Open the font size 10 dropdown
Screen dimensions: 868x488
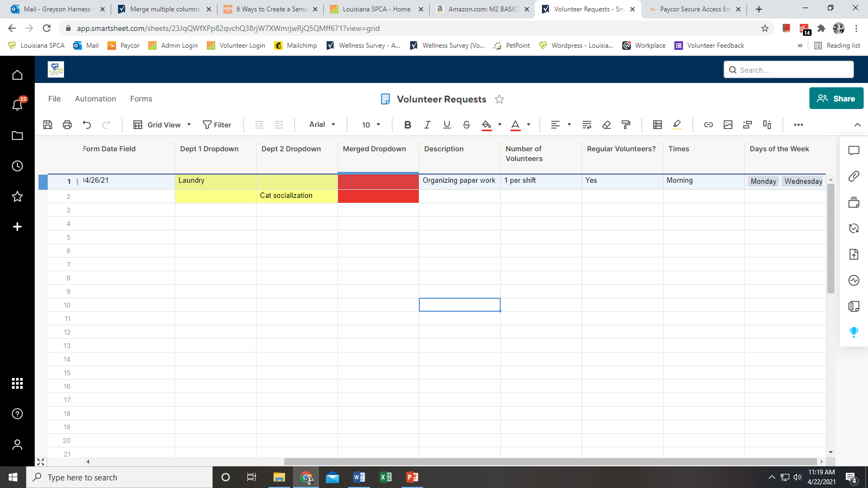point(371,125)
